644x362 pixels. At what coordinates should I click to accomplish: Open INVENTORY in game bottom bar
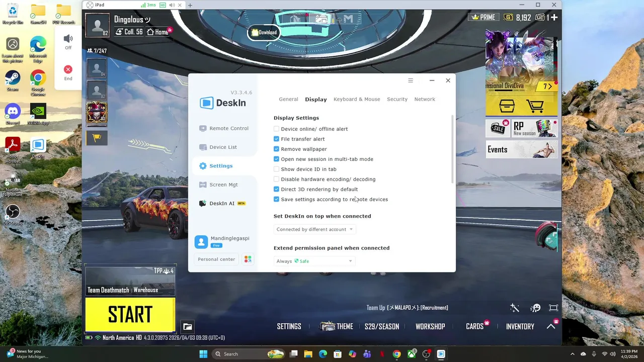[520, 326]
